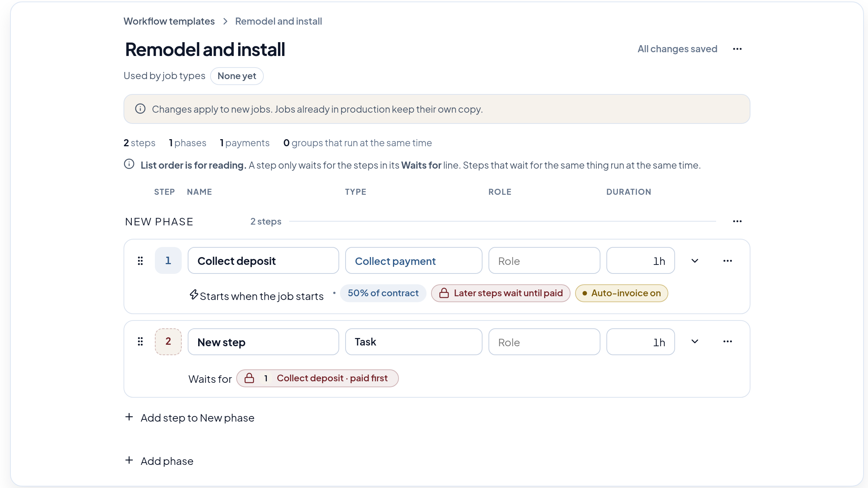Image resolution: width=868 pixels, height=488 pixels.
Task: Click the Collect deposit paid first dependency chip
Action: coord(317,378)
